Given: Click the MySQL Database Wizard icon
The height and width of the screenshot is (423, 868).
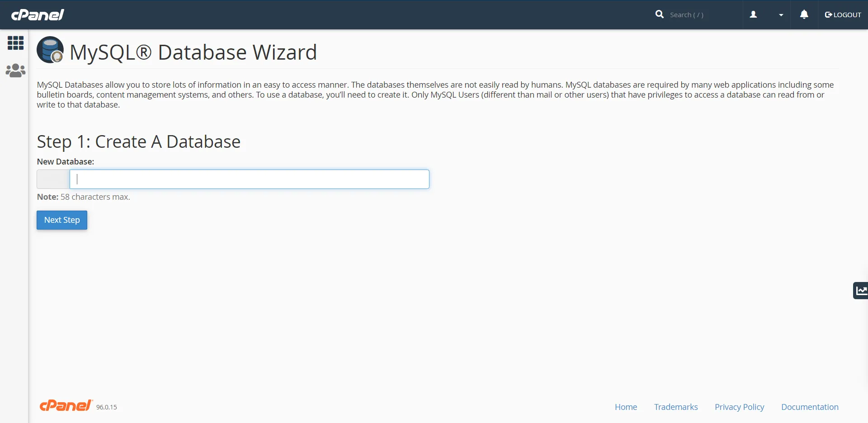Looking at the screenshot, I should (x=50, y=50).
